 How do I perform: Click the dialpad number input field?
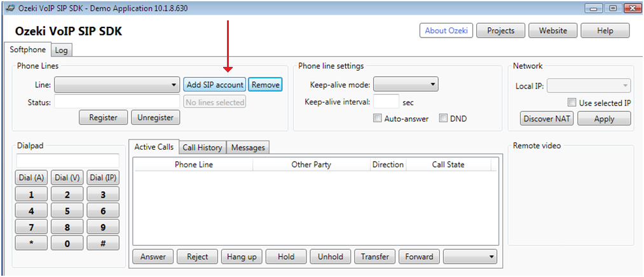68,160
